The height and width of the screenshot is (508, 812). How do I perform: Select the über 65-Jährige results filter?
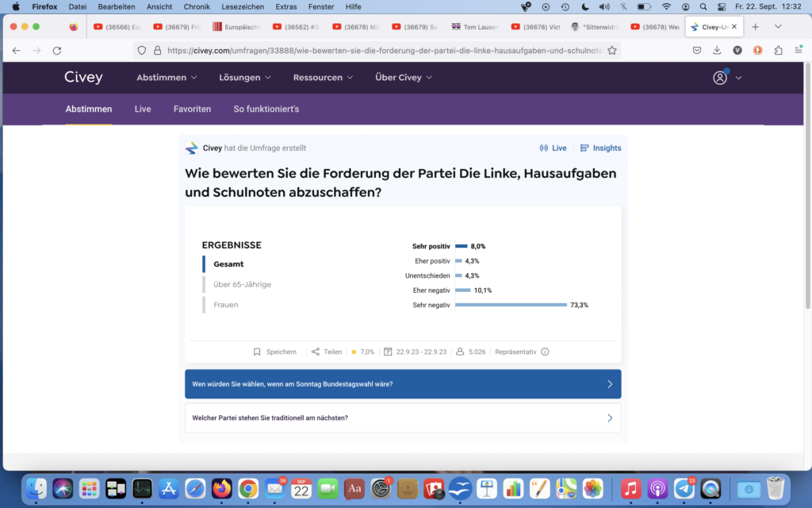click(x=242, y=284)
